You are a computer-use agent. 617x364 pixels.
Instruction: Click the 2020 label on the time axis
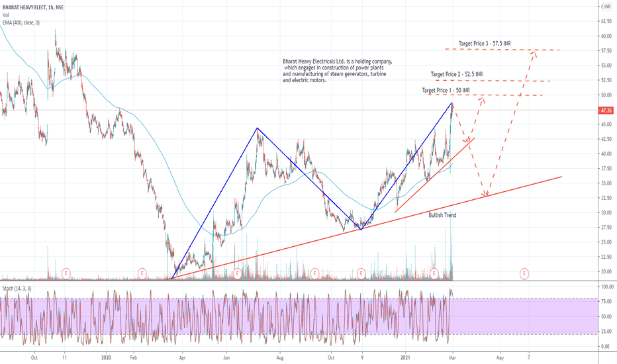tap(106, 357)
